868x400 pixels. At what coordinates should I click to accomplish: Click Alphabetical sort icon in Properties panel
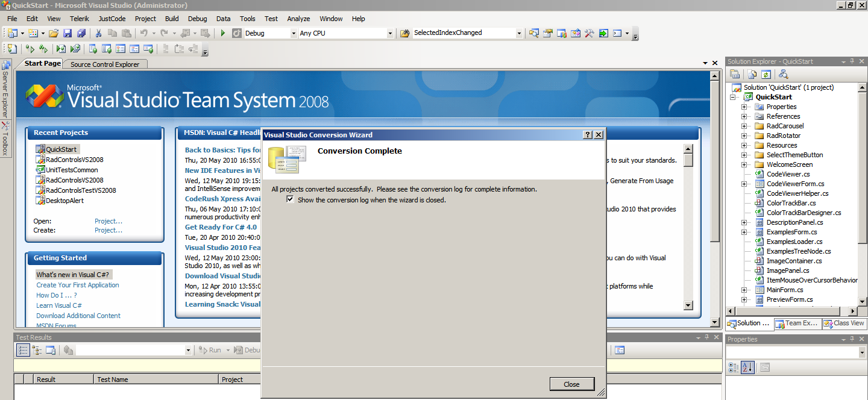[747, 367]
